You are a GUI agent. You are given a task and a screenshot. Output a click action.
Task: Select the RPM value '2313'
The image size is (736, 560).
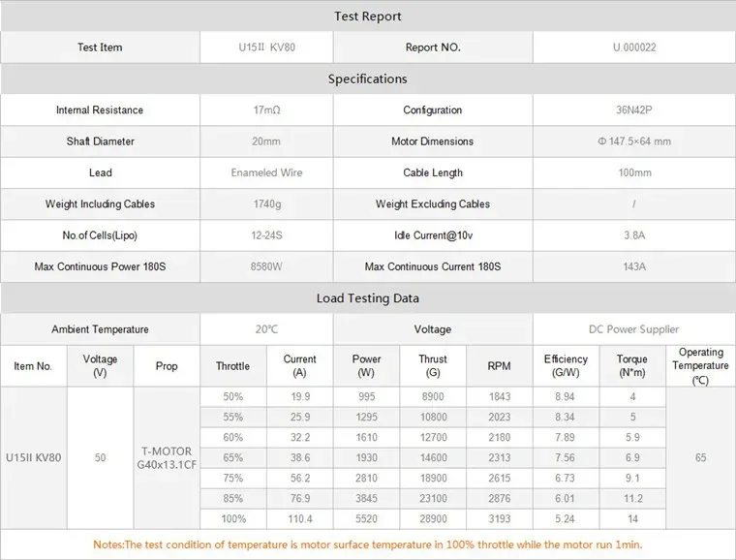coord(500,457)
